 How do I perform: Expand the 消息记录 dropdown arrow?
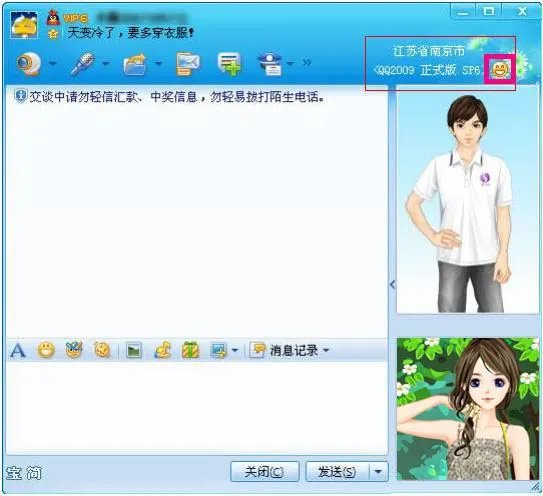coord(326,350)
